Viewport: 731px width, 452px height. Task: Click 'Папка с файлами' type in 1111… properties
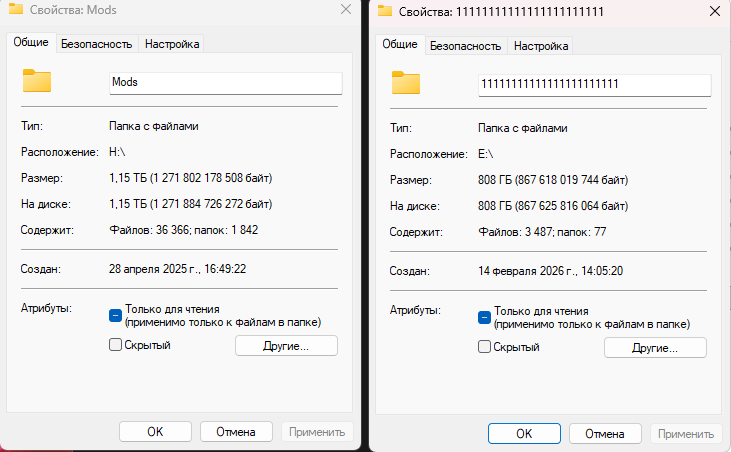tap(523, 128)
